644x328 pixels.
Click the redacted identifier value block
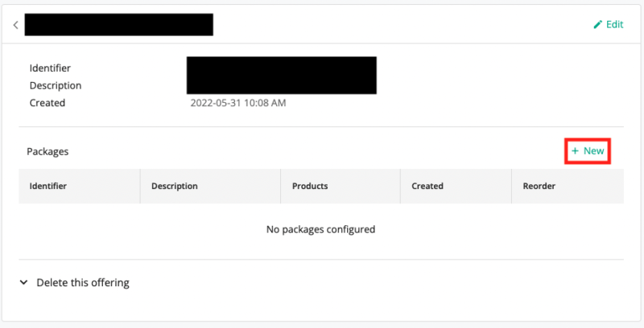coord(282,75)
